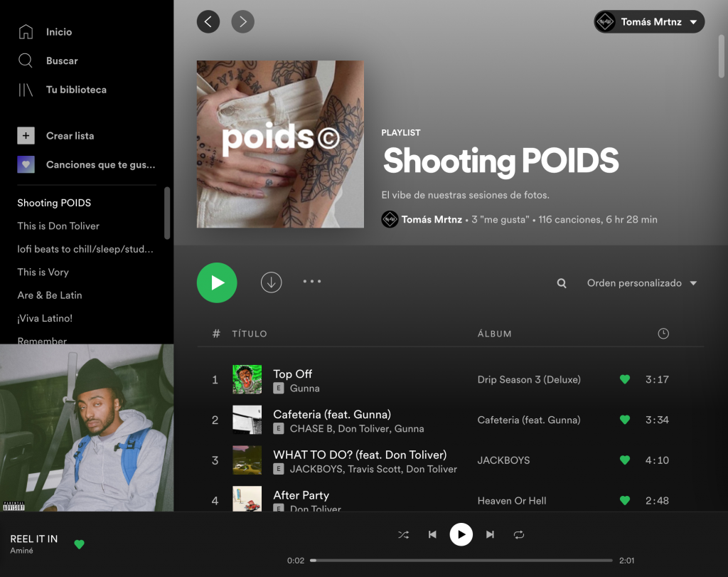The width and height of the screenshot is (728, 577).
Task: Open the song Cafeteria (feat. Gunna)
Action: click(331, 414)
